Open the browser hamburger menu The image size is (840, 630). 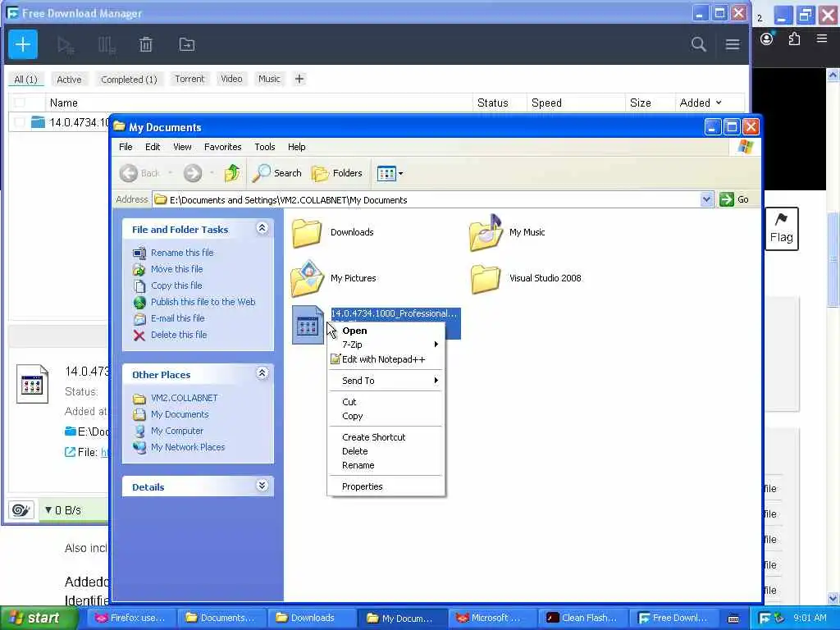click(x=822, y=39)
